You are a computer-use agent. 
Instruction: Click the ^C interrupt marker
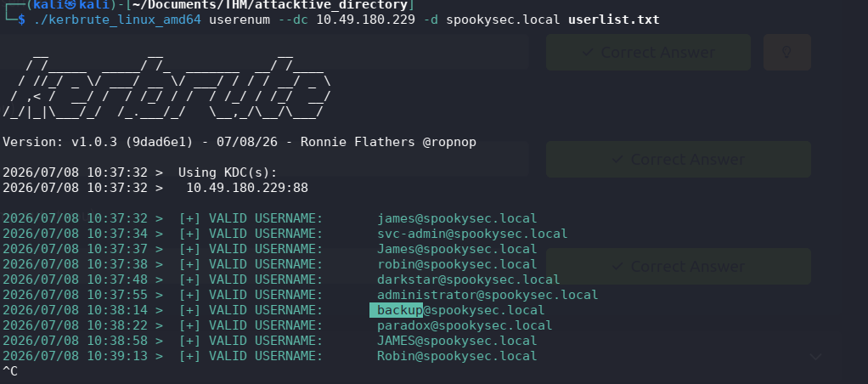[10, 370]
